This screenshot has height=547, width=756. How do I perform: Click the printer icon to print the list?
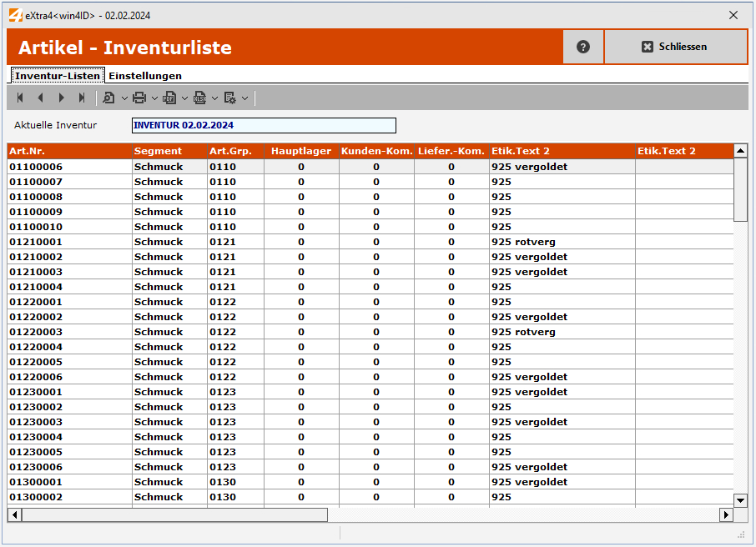coord(139,98)
